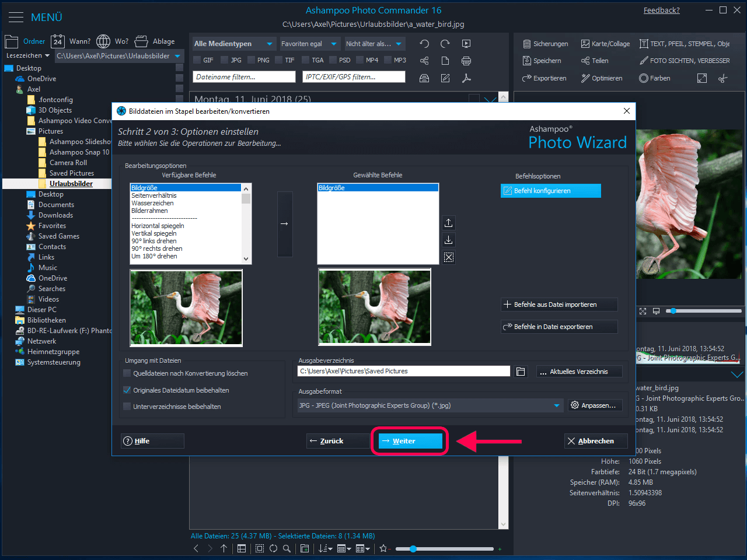
Task: Select the Urlaubsbilder folder in tree
Action: 71,184
